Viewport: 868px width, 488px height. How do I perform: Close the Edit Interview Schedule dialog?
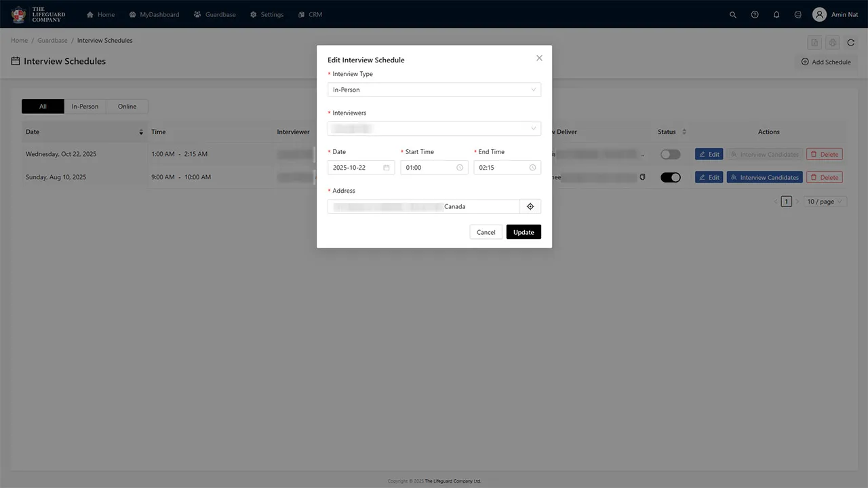pyautogui.click(x=539, y=58)
